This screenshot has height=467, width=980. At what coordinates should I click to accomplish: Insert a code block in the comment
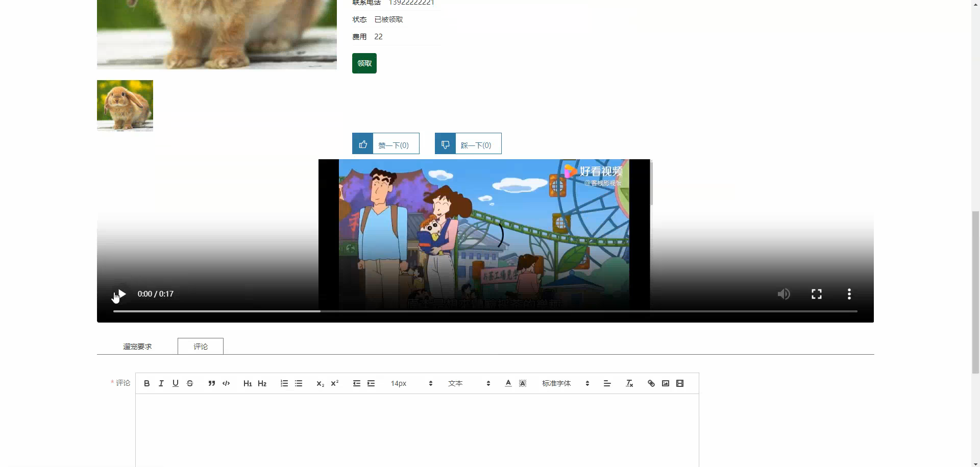tap(226, 383)
